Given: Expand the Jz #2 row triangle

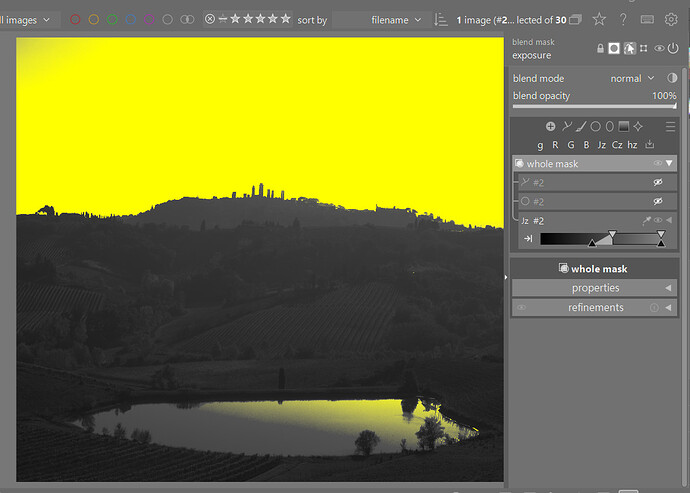Looking at the screenshot, I should (x=669, y=220).
